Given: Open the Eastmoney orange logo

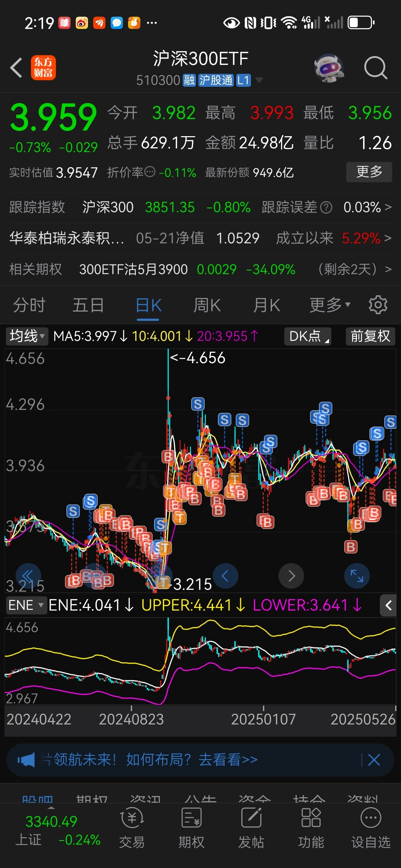Looking at the screenshot, I should pyautogui.click(x=43, y=68).
